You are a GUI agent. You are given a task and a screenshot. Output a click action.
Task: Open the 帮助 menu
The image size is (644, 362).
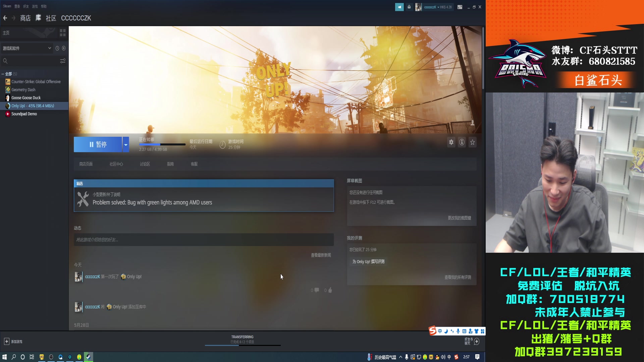click(x=44, y=6)
